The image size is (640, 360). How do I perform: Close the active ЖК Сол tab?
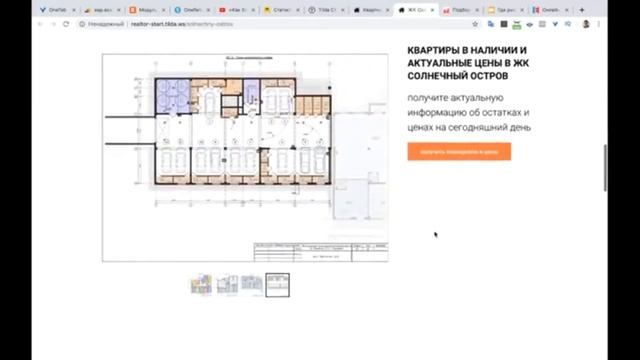coord(432,10)
